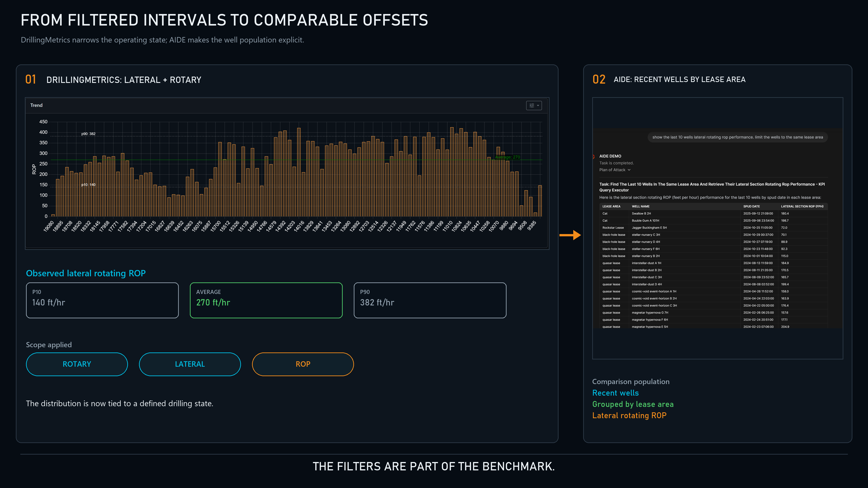
Task: Click the P10 140 ft/hr card
Action: 102,300
